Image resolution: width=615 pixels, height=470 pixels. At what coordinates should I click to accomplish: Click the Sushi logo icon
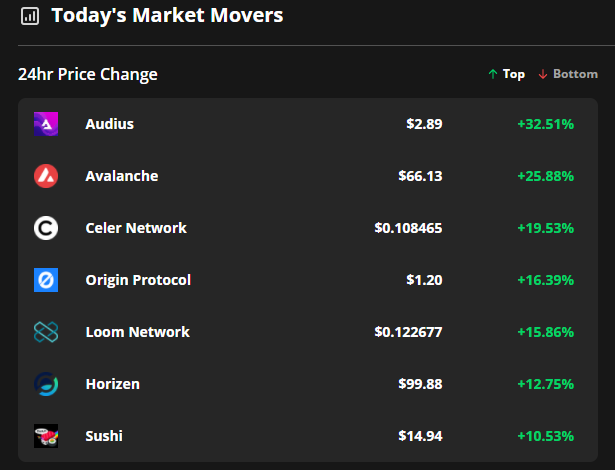[x=46, y=436]
